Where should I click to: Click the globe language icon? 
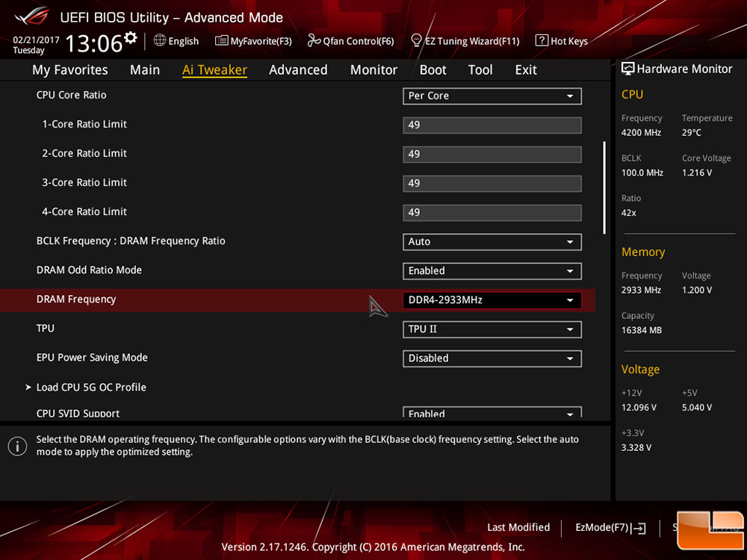coord(160,40)
